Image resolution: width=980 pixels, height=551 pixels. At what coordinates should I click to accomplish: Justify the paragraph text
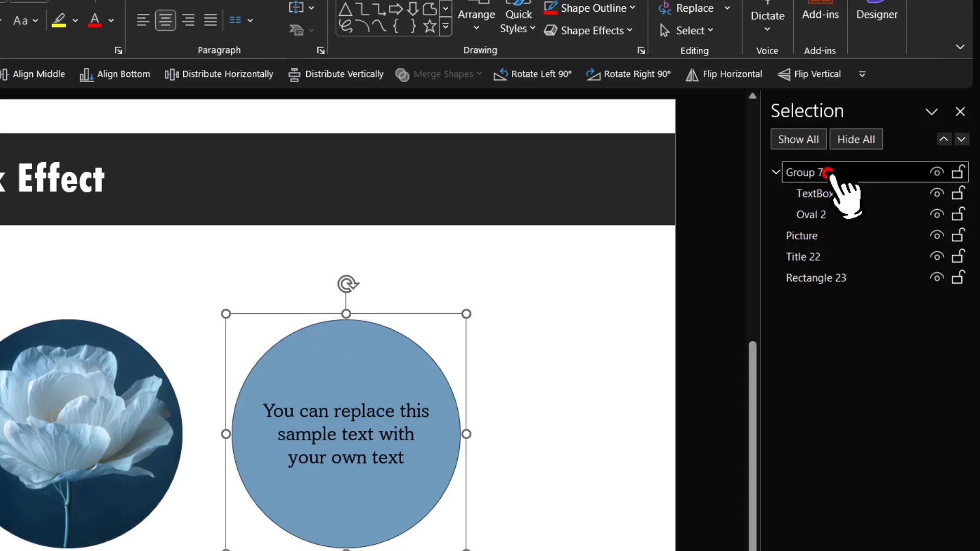tap(210, 20)
